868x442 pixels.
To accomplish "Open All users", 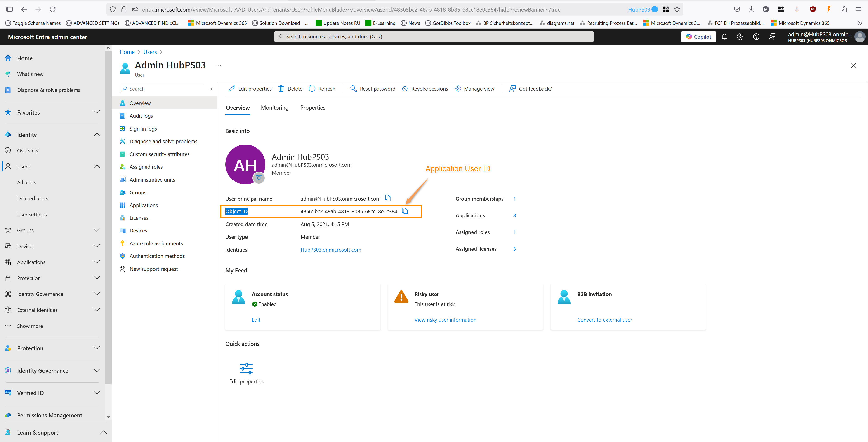I will tap(27, 182).
